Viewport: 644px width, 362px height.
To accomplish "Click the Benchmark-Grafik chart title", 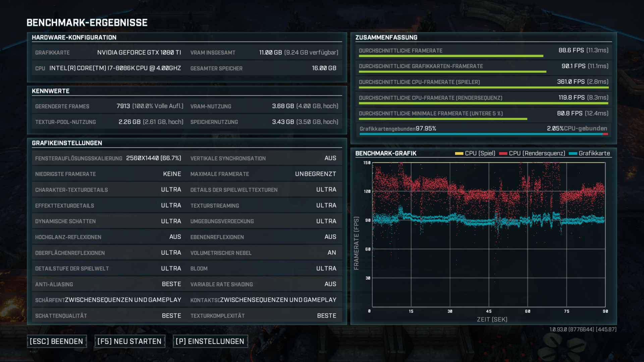I will (x=386, y=154).
